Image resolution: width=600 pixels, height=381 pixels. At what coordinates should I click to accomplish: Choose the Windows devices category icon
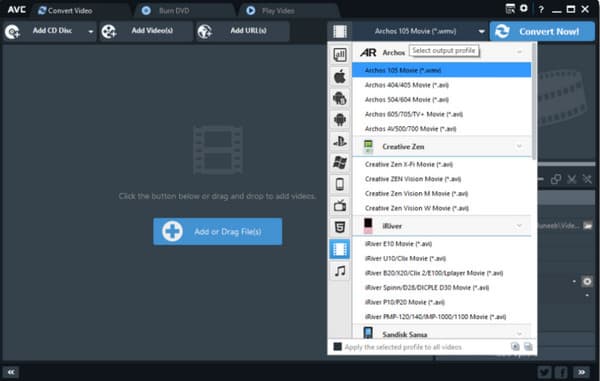339,163
